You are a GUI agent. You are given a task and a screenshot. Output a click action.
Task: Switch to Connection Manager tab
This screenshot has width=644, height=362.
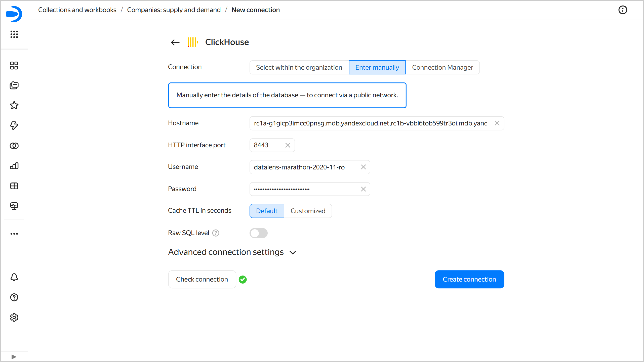click(x=442, y=67)
